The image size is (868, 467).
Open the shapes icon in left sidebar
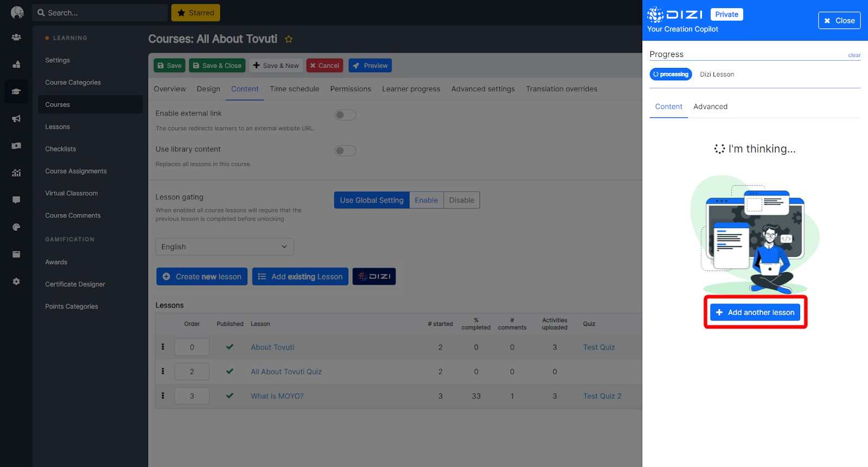pos(16,64)
